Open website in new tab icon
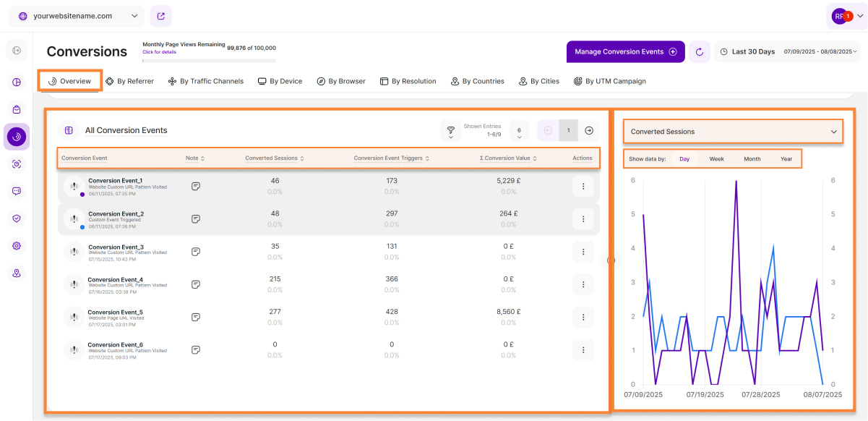Screen dimensions: 868x421 [160, 16]
